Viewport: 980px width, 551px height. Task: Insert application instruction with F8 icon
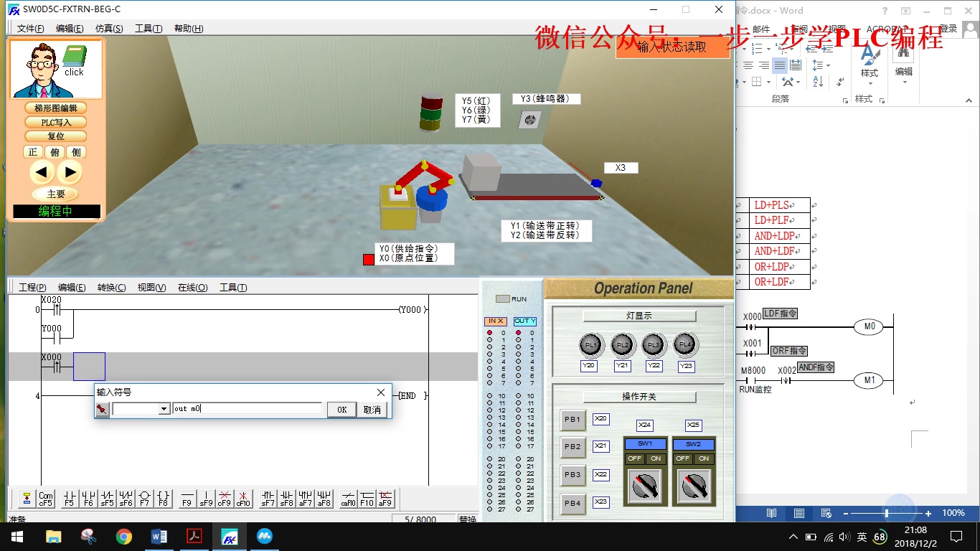click(163, 499)
